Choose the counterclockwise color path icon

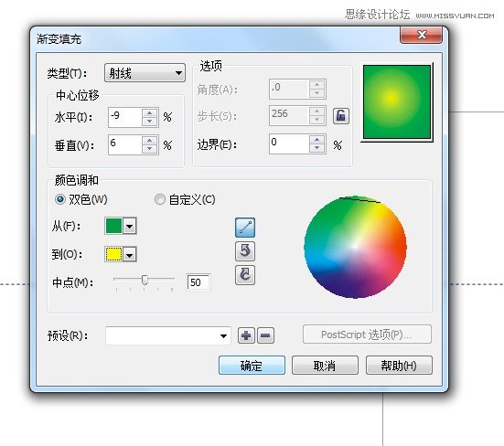(245, 250)
